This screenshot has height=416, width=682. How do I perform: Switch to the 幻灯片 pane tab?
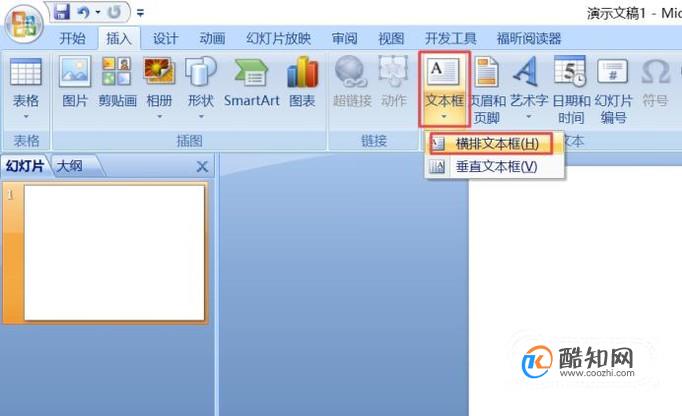[25, 166]
